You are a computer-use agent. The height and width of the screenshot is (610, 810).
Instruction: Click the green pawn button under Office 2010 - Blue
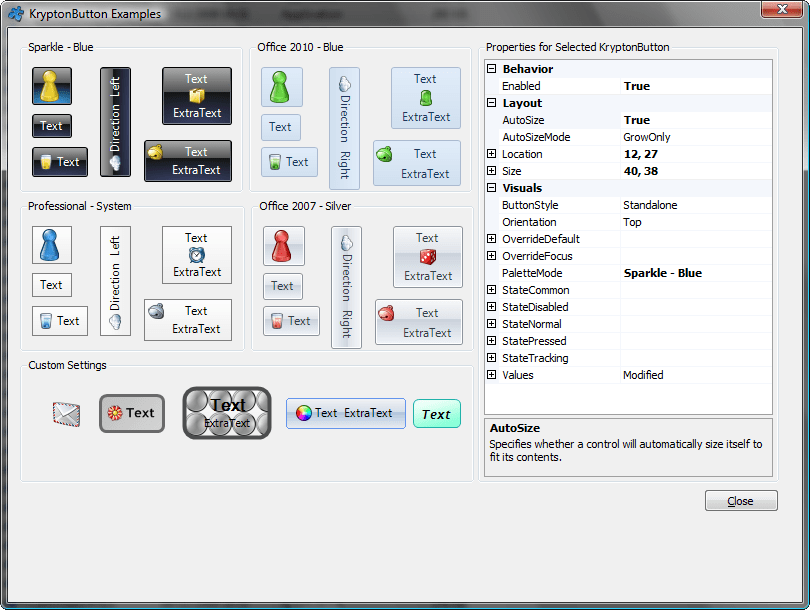pyautogui.click(x=281, y=87)
